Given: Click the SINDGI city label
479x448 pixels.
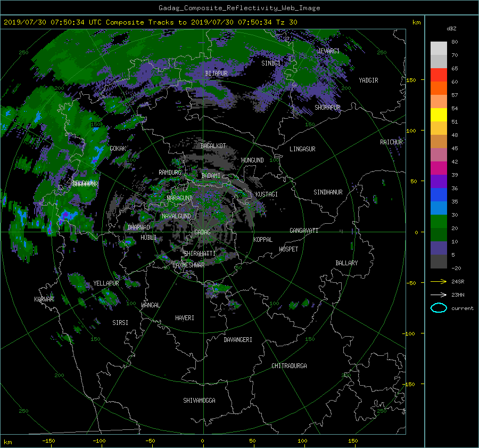Looking at the screenshot, I should pos(271,63).
